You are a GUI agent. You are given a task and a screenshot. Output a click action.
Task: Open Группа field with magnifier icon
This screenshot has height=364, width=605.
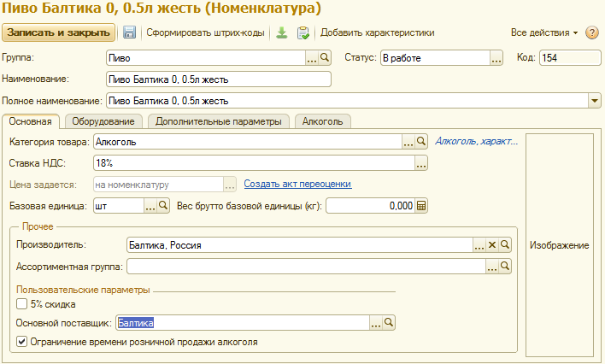[325, 58]
